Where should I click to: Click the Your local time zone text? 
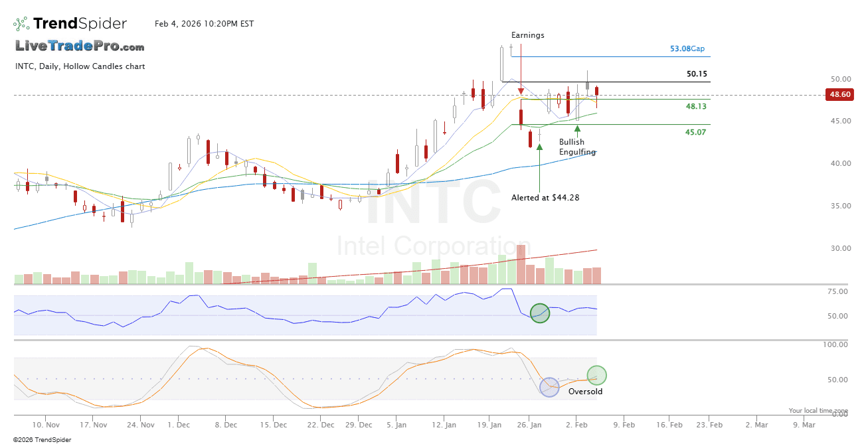(x=818, y=411)
